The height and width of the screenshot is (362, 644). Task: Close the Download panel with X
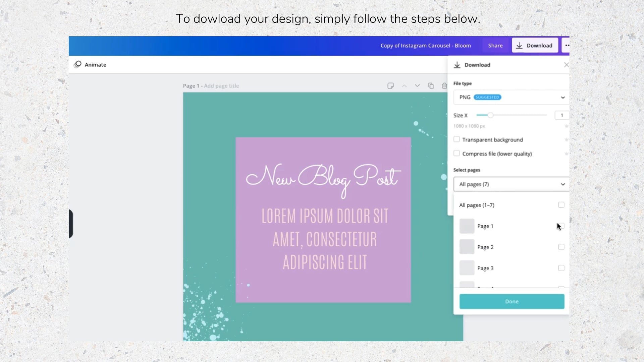(x=566, y=65)
